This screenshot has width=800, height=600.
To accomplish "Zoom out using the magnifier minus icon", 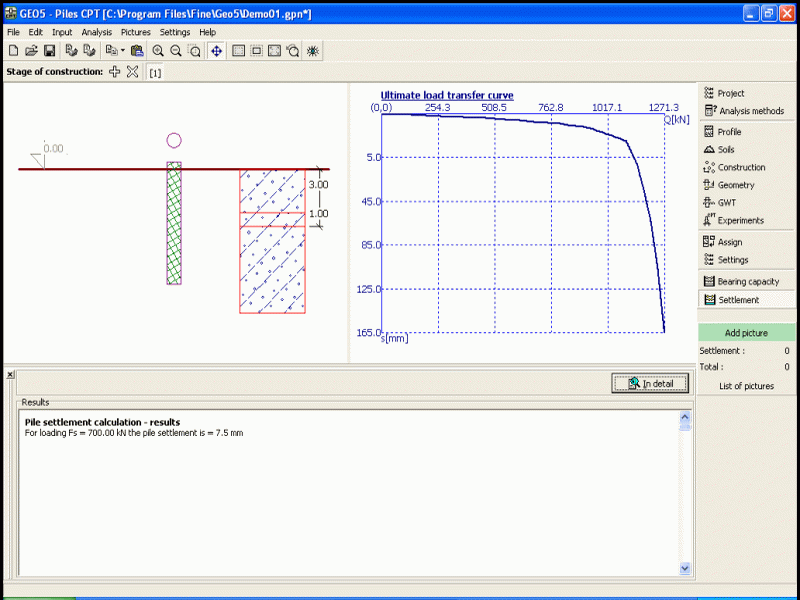I will (x=176, y=50).
